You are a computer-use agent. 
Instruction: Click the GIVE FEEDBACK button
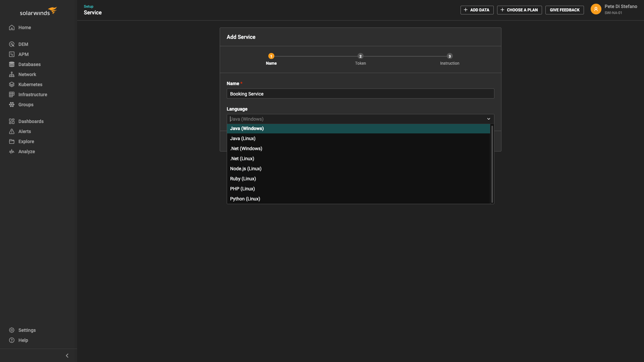coord(565,10)
